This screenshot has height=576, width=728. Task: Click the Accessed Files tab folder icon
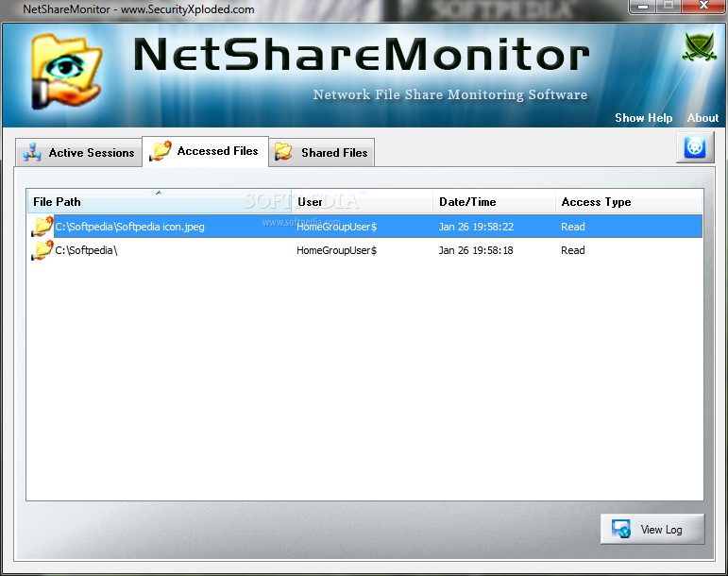(x=161, y=151)
